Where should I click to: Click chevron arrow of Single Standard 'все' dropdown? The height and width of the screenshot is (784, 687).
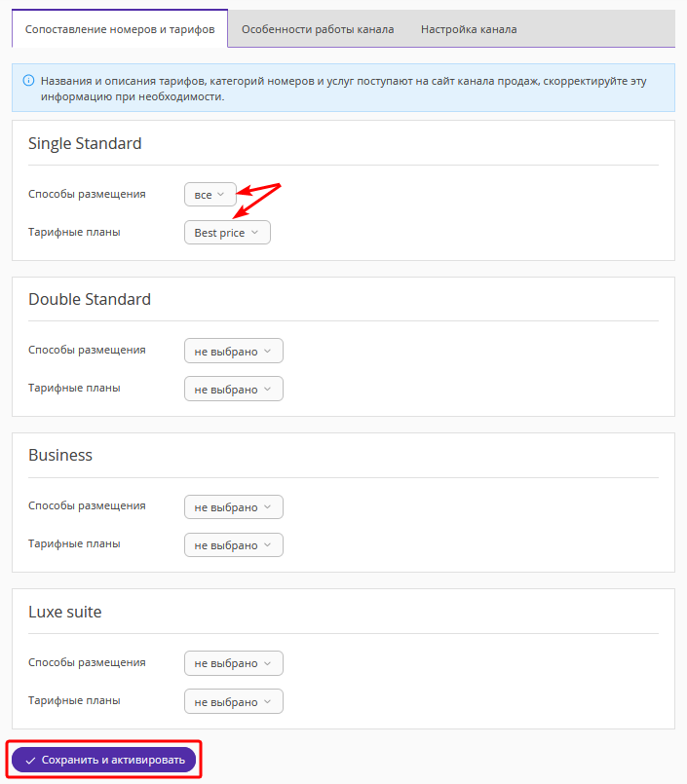click(x=220, y=195)
